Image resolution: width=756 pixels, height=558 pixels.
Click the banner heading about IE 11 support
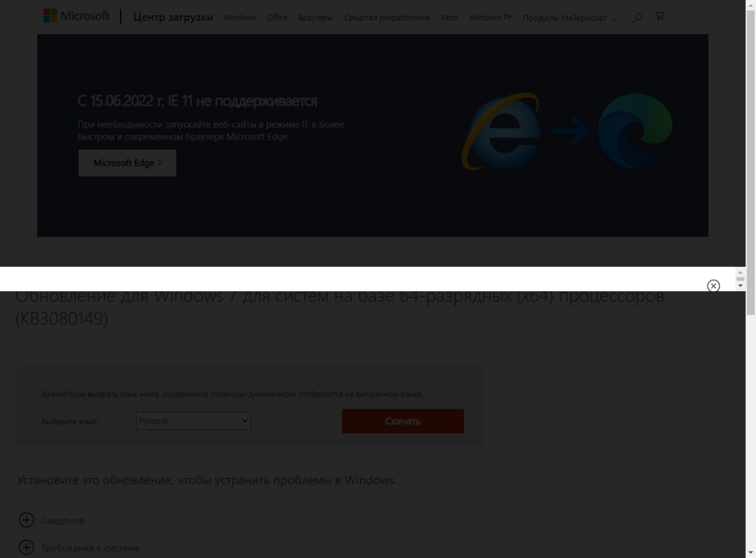coord(197,101)
